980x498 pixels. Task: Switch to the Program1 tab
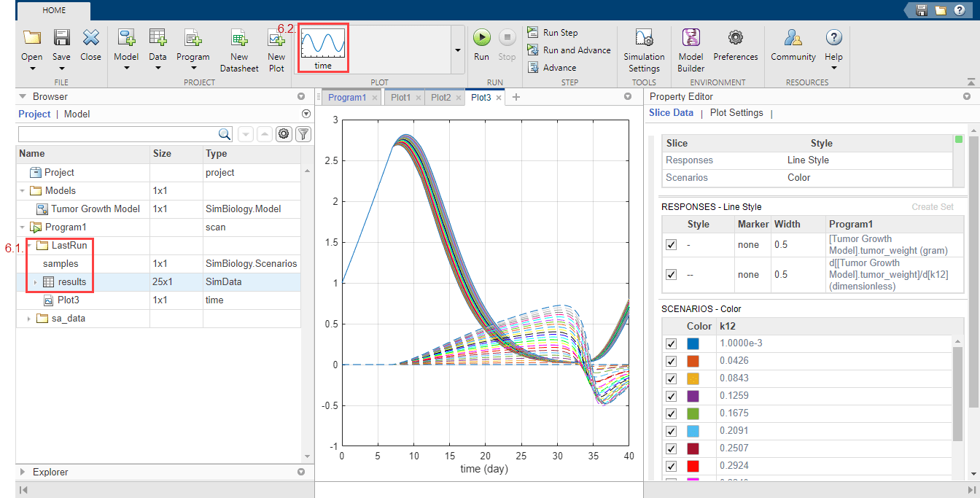[x=347, y=97]
